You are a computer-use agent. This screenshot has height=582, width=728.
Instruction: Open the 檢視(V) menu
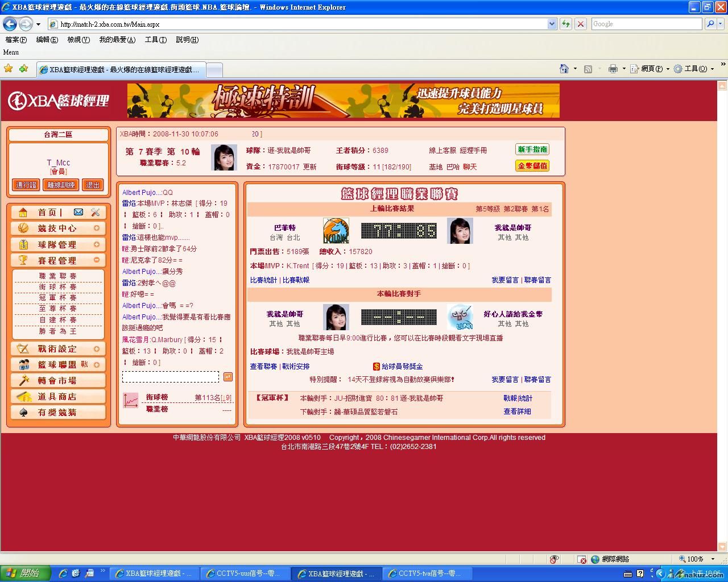tap(78, 40)
